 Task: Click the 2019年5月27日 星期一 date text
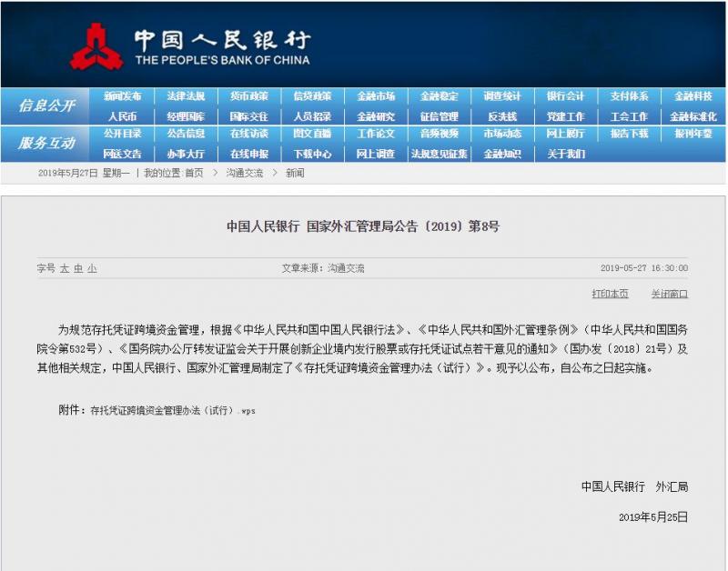pyautogui.click(x=84, y=173)
